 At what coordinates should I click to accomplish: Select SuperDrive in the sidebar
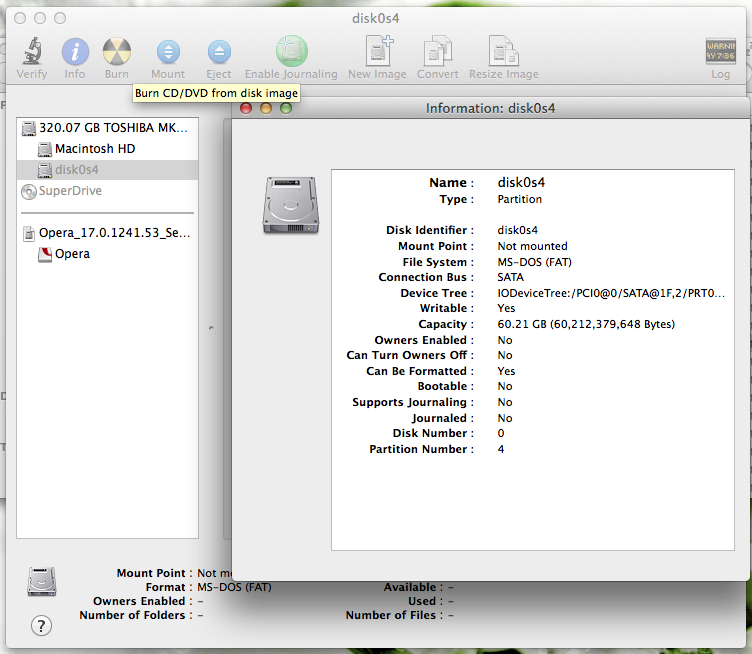[x=107, y=191]
